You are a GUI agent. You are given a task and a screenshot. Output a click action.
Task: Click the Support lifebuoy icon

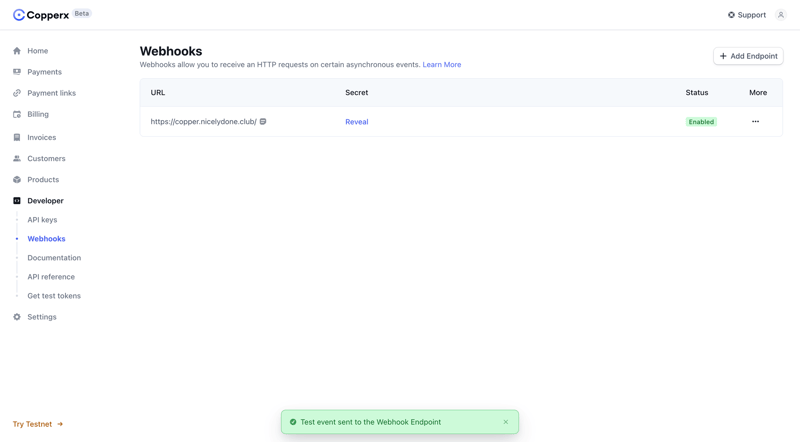(731, 15)
